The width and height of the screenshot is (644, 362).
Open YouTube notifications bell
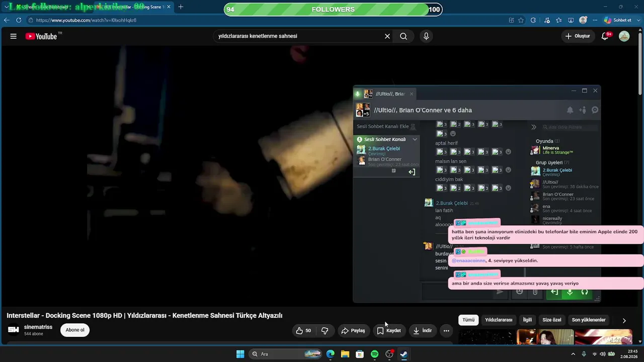pos(606,36)
